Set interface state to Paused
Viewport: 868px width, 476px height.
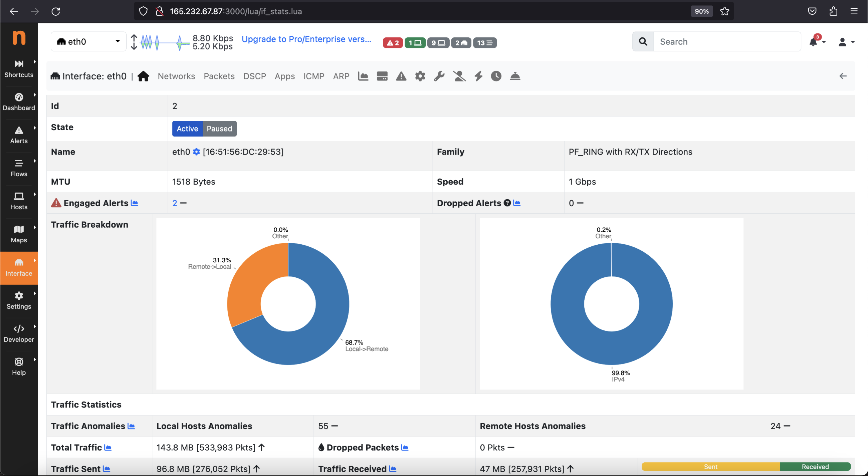tap(219, 129)
